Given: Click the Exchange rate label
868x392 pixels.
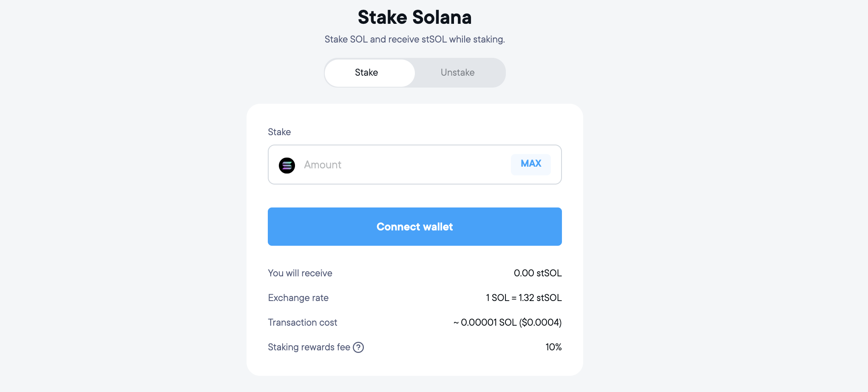Looking at the screenshot, I should click(298, 298).
